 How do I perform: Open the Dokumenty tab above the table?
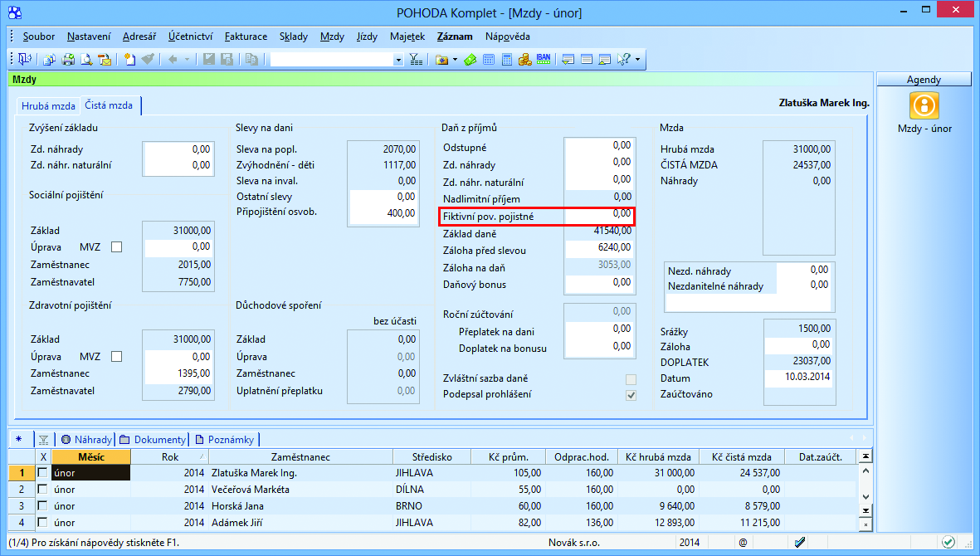pos(154,440)
